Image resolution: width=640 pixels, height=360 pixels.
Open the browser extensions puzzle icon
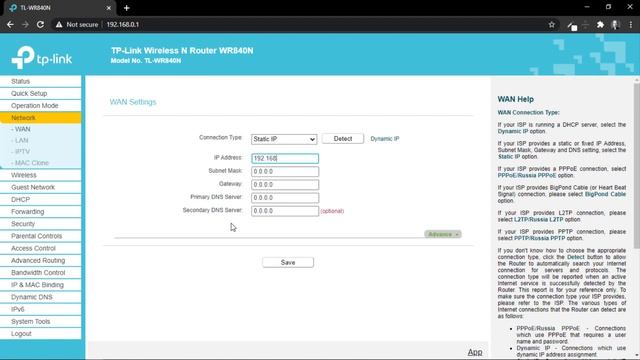point(600,24)
